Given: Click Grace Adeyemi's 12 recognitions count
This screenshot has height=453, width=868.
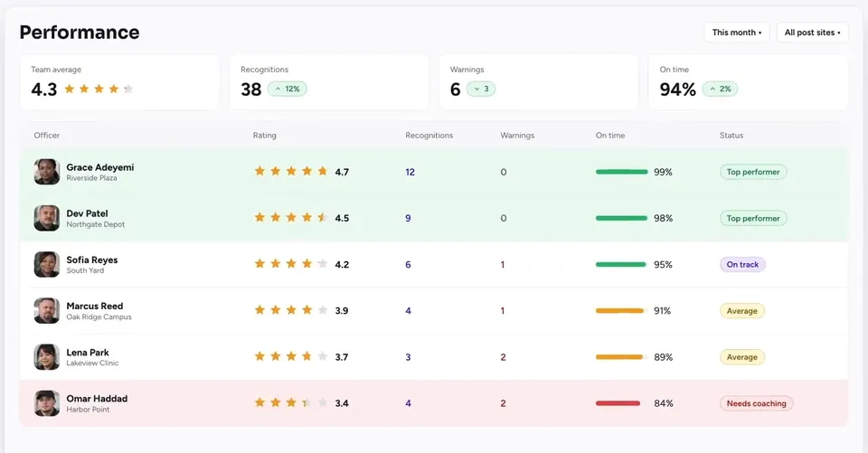Looking at the screenshot, I should pos(410,172).
